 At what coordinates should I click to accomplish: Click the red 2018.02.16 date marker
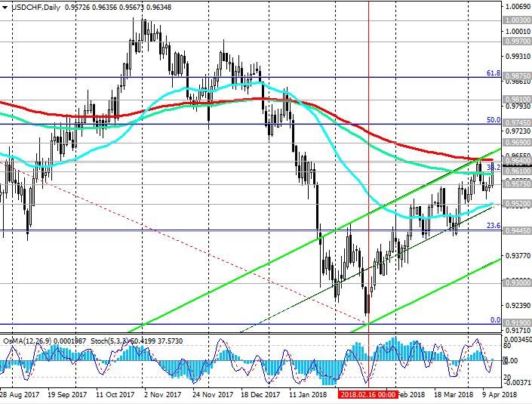(367, 395)
